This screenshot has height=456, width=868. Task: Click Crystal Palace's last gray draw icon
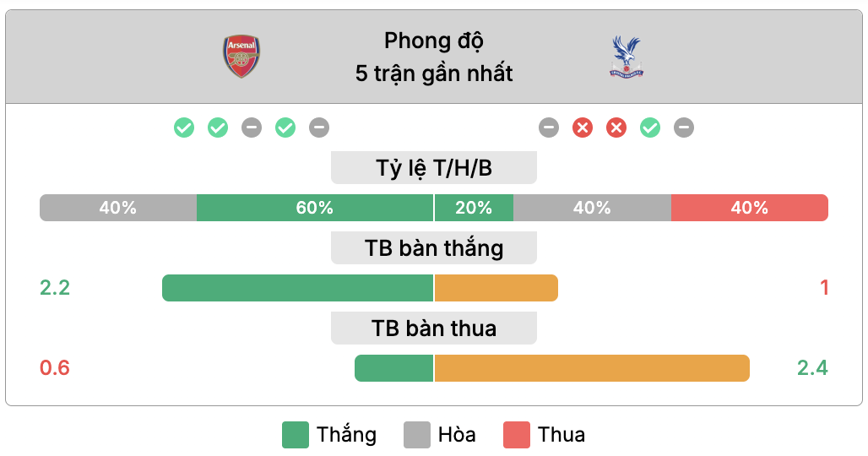tap(684, 128)
